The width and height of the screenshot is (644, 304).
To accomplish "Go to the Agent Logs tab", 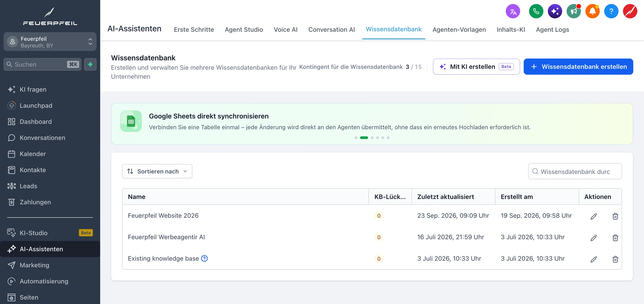I will (552, 30).
